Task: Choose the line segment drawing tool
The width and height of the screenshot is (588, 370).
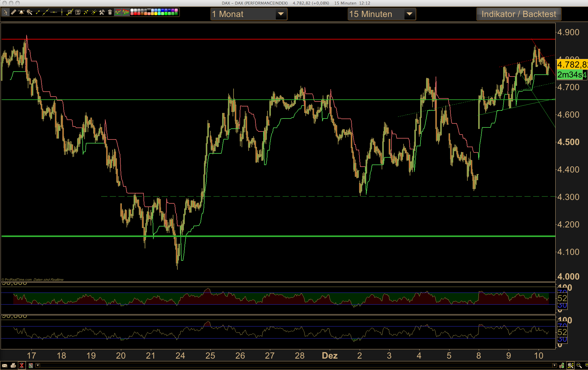Action: [38, 12]
